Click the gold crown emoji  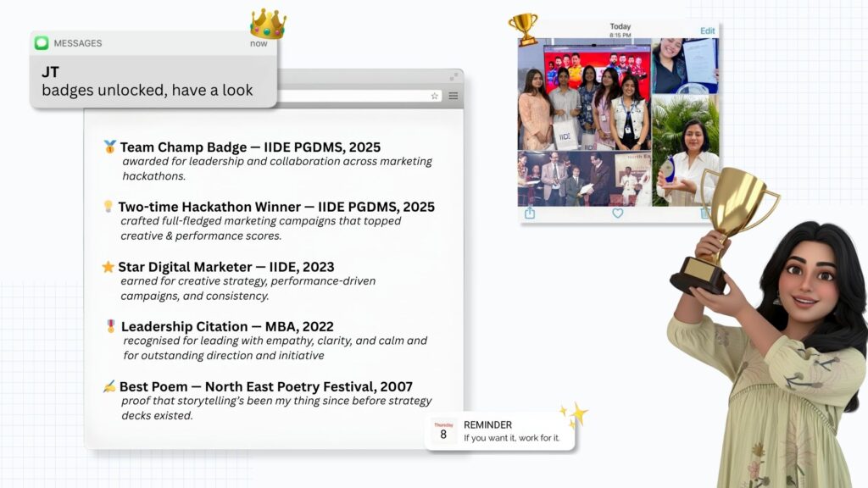coord(268,24)
